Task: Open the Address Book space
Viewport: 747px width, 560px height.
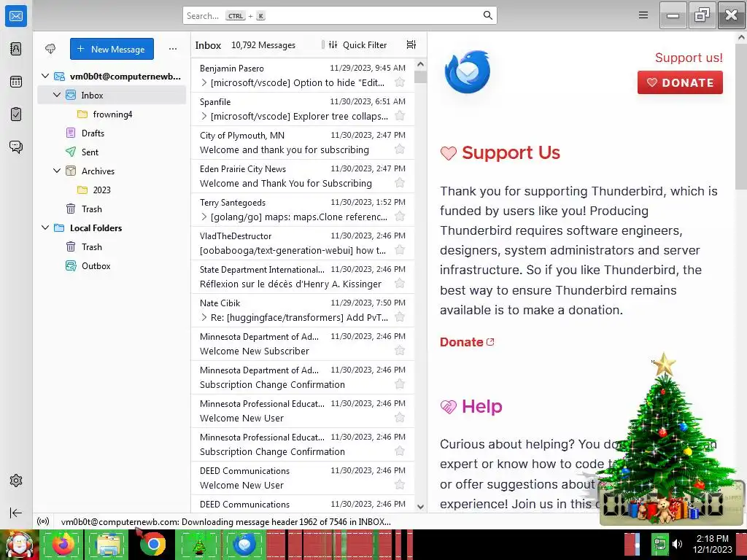Action: 16,49
